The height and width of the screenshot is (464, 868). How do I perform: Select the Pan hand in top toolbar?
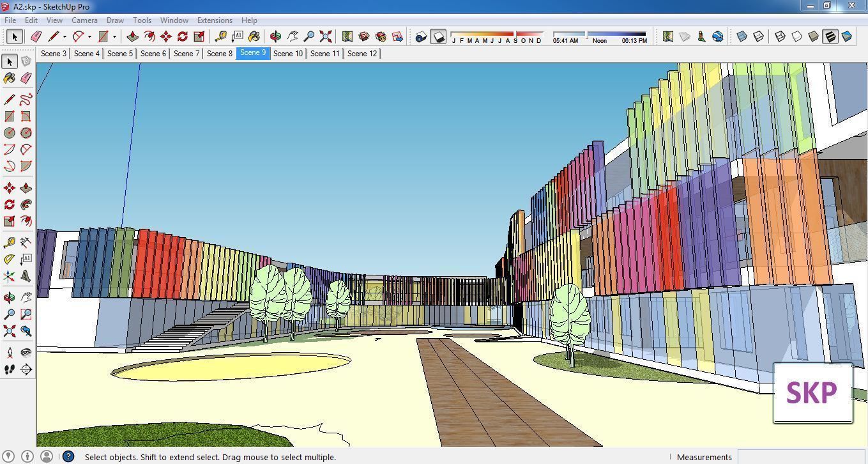[x=293, y=36]
